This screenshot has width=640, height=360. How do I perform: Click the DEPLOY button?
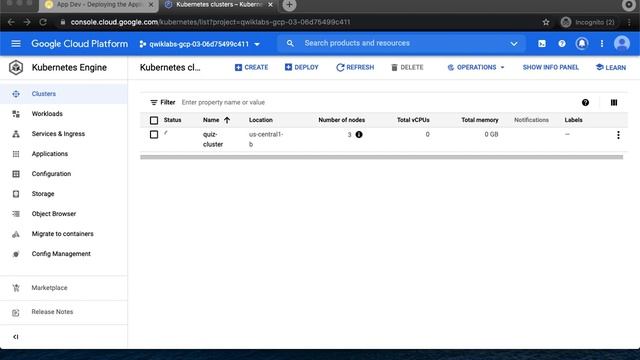pyautogui.click(x=302, y=67)
